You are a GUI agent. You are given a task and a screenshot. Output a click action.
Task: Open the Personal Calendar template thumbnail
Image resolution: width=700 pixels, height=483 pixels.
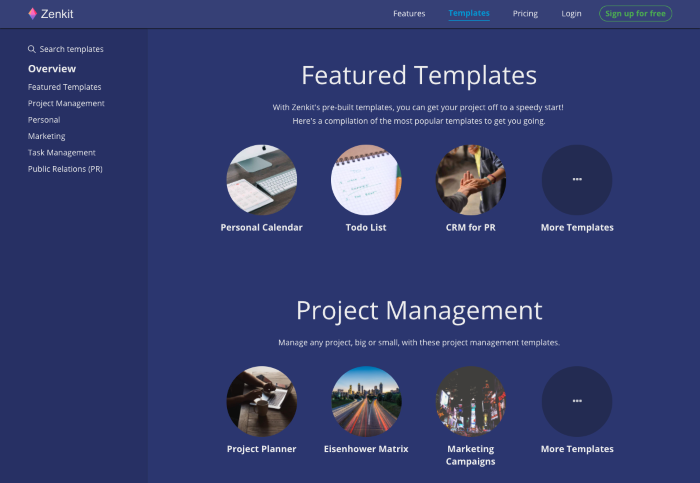pyautogui.click(x=262, y=179)
